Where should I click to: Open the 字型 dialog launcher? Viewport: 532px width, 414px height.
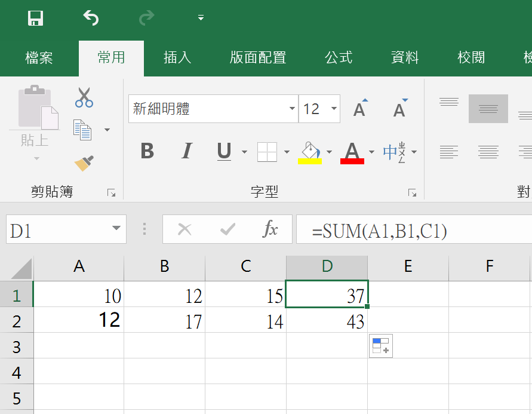click(x=412, y=192)
